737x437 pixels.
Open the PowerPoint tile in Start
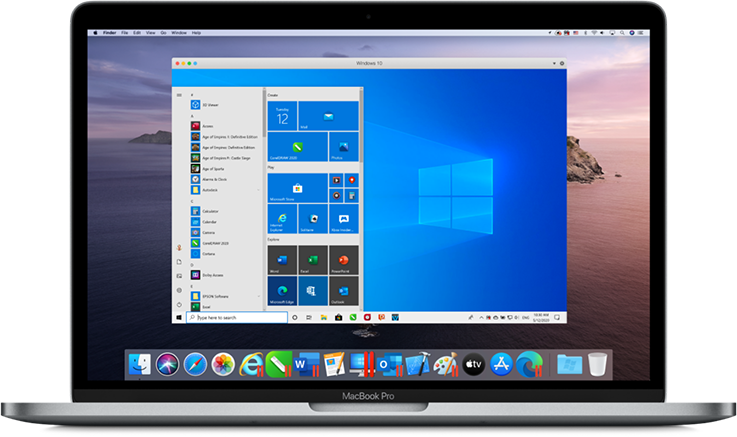[x=344, y=260]
